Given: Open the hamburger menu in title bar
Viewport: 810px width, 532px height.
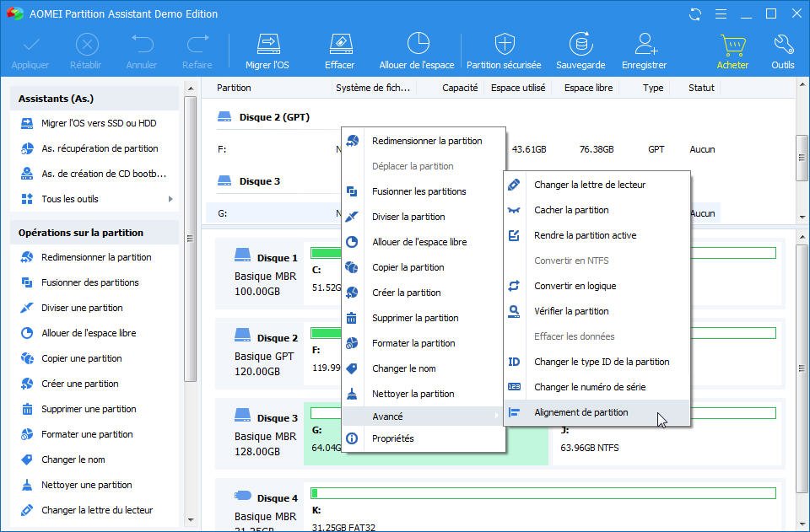Looking at the screenshot, I should [x=721, y=14].
